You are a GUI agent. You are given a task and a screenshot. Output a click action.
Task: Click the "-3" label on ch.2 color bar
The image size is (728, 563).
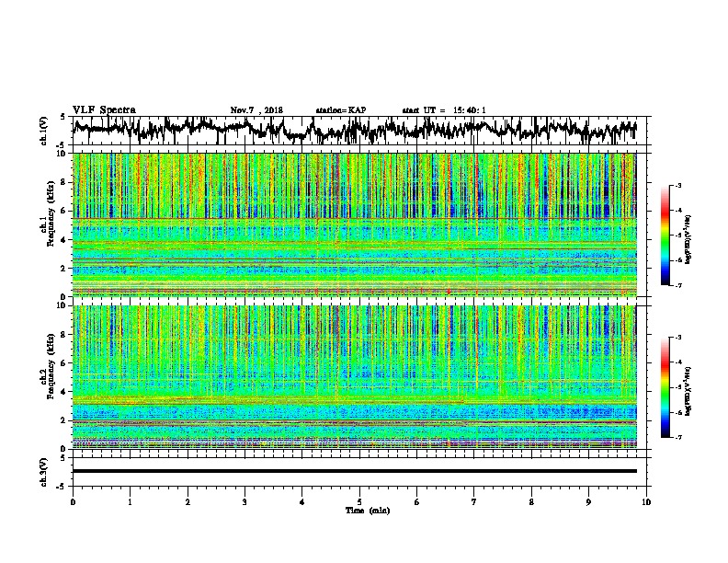click(x=678, y=338)
